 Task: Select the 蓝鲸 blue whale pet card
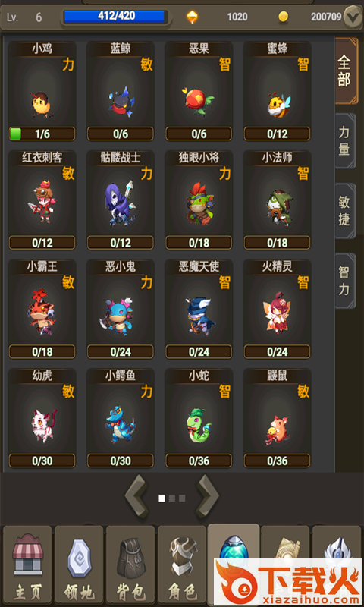point(121,91)
